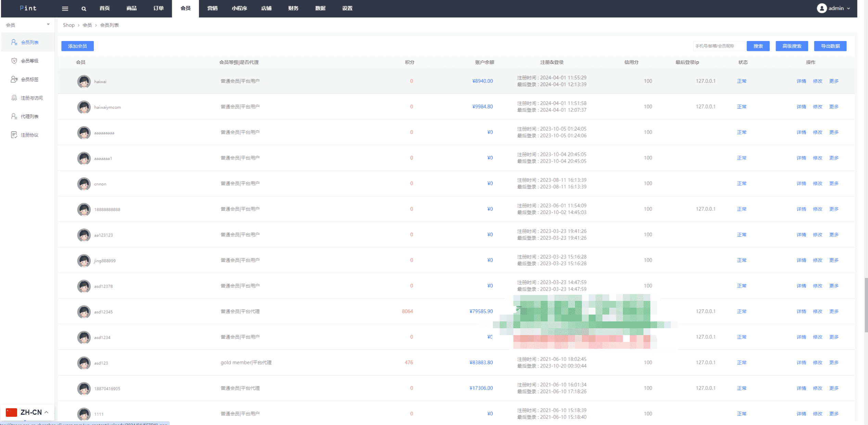
Task: Open 会员标签 icon in sidebar
Action: coord(14,79)
